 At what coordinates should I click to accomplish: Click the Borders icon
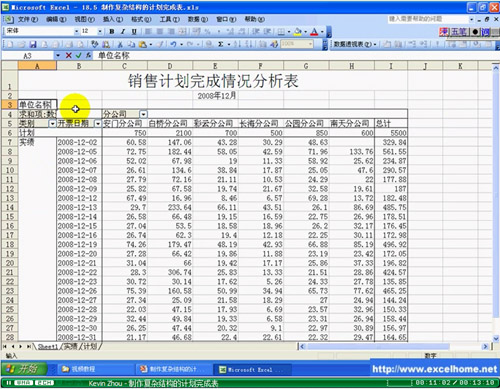281,32
